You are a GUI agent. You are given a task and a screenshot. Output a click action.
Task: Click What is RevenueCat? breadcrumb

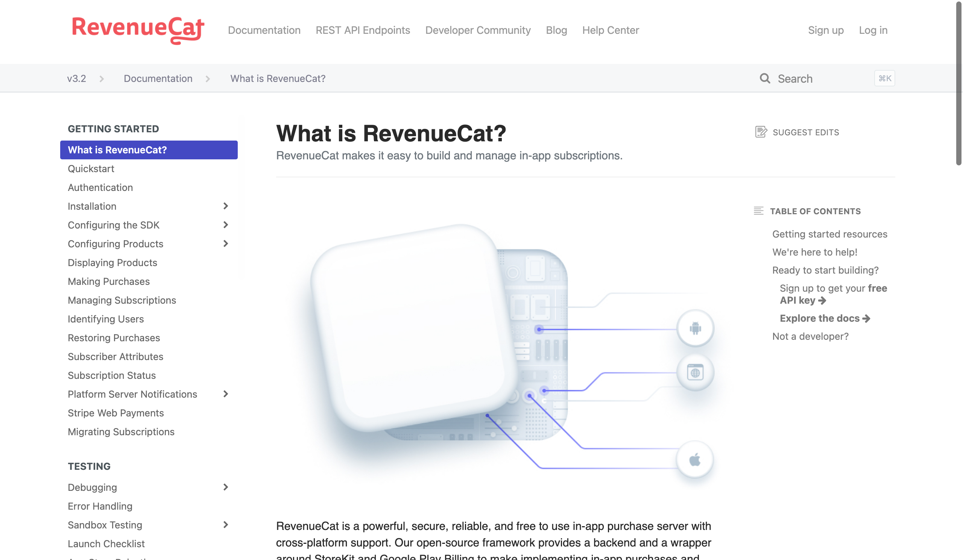tap(278, 79)
